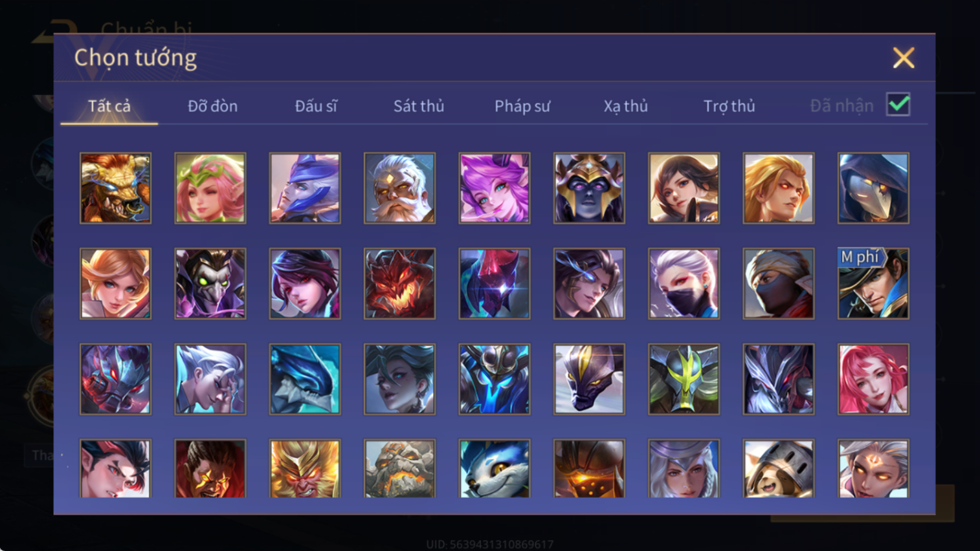This screenshot has height=551, width=980.
Task: Choose the pink-haired girl with green leaf crown
Action: pos(210,188)
